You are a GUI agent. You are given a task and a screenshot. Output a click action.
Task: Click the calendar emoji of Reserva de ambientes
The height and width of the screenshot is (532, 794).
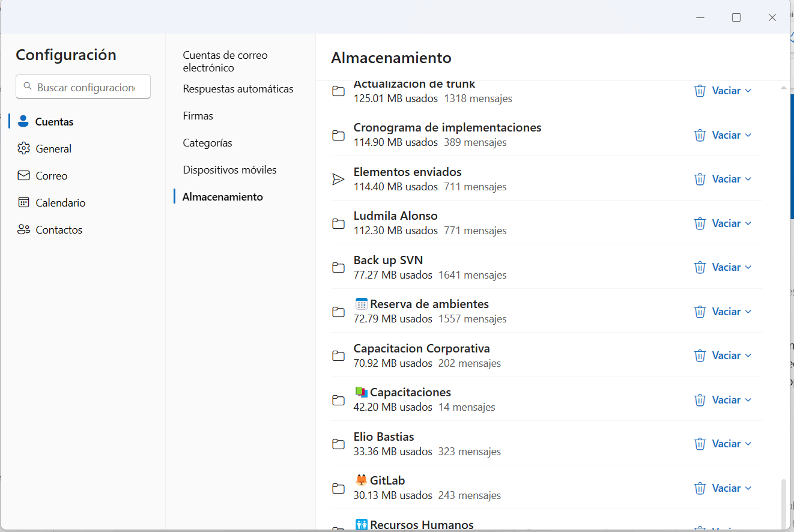coord(361,304)
